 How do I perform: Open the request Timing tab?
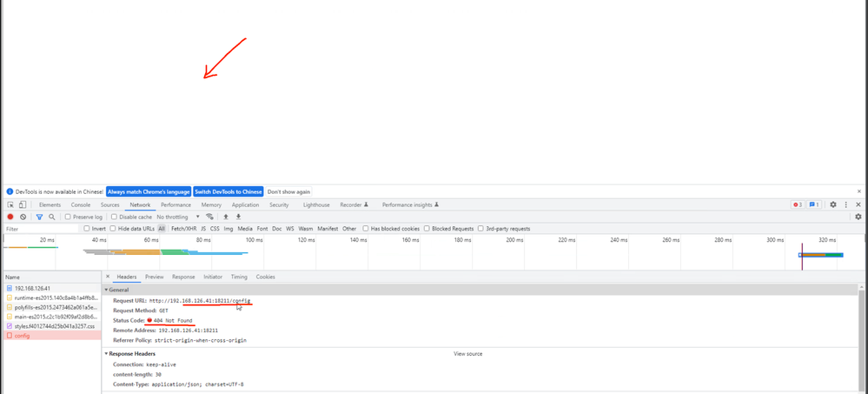pyautogui.click(x=239, y=277)
